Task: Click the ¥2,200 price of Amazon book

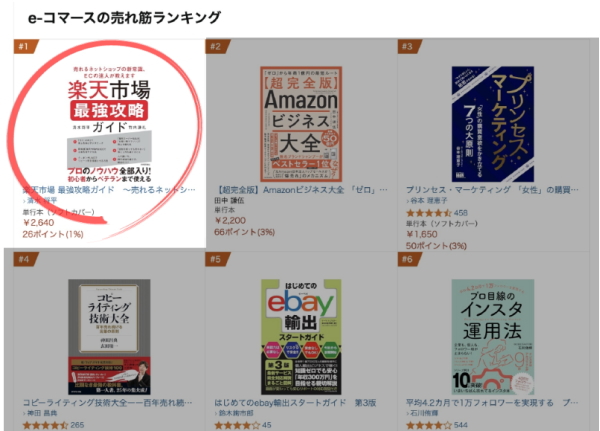Action: 230,220
